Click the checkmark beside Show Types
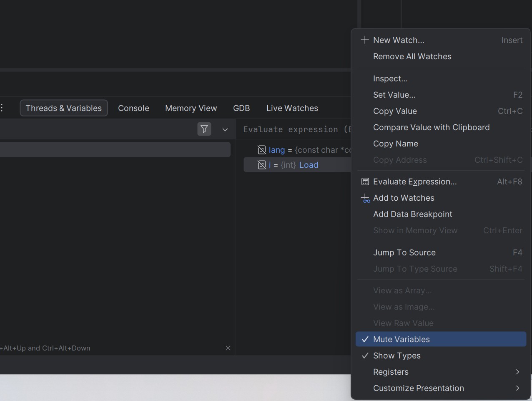This screenshot has height=401, width=532. click(x=365, y=356)
